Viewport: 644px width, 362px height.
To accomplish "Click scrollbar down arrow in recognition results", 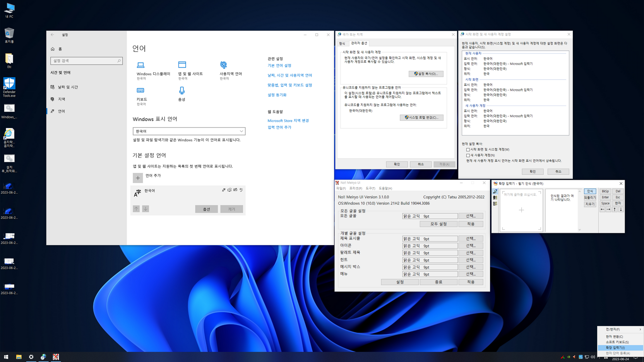I will click(x=579, y=230).
